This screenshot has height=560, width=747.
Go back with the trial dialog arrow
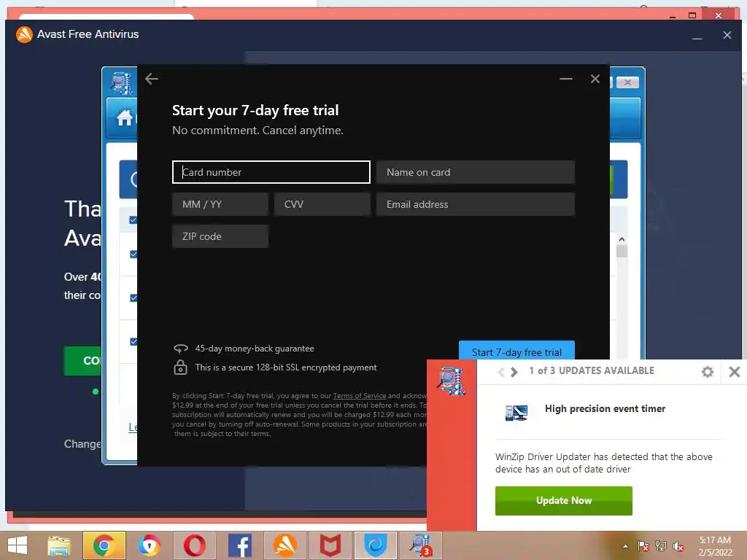coord(152,79)
